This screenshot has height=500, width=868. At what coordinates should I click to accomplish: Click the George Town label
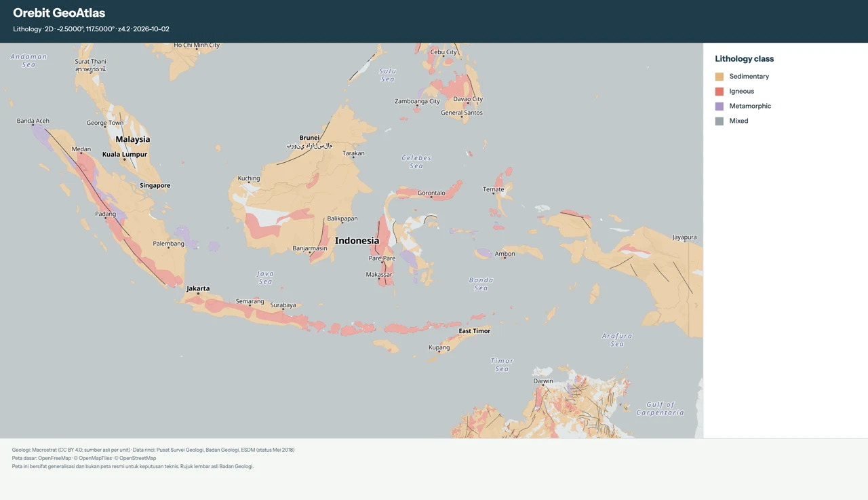105,123
